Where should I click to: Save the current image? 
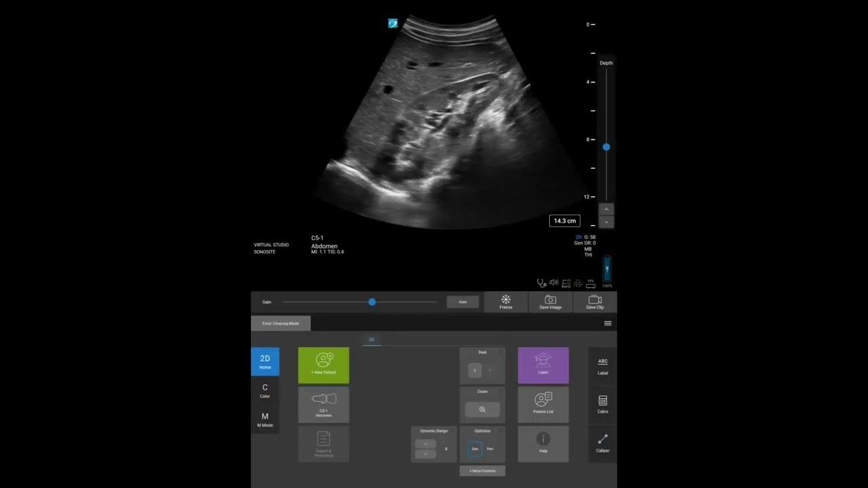(x=550, y=302)
